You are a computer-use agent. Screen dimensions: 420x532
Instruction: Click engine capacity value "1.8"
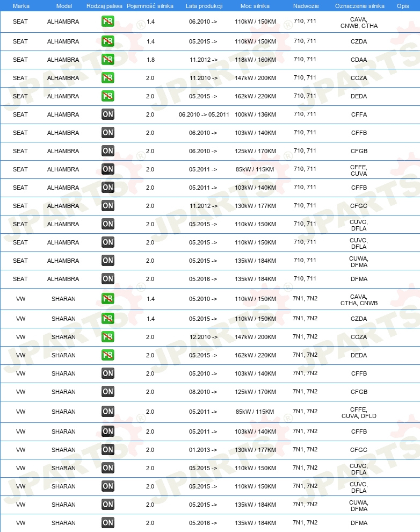[x=150, y=60]
